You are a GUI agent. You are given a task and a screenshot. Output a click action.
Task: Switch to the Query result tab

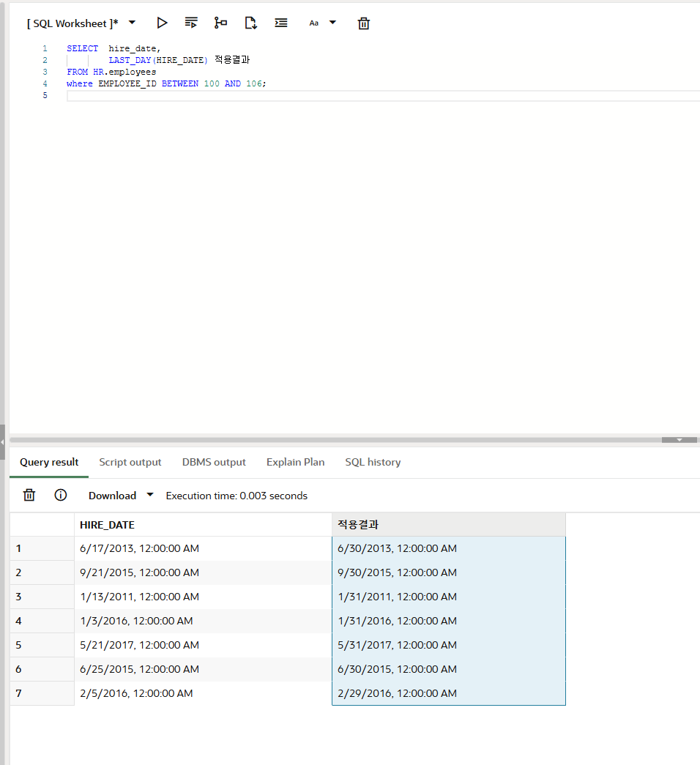(x=49, y=462)
